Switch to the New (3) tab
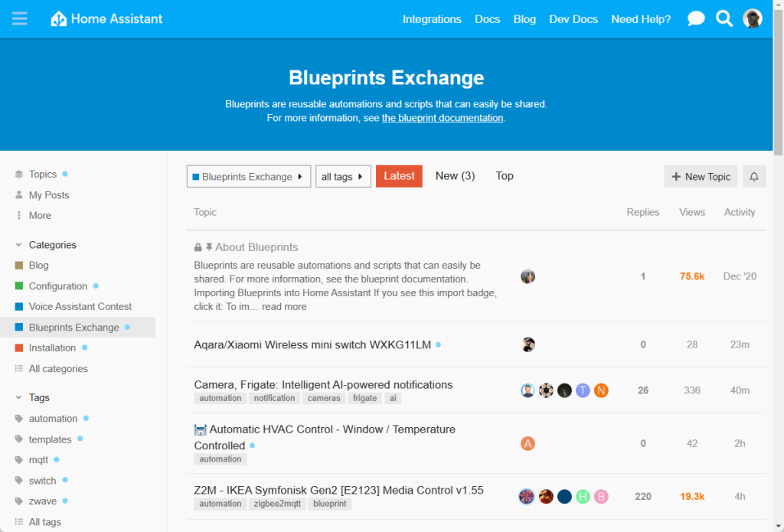This screenshot has width=784, height=532. pos(455,176)
